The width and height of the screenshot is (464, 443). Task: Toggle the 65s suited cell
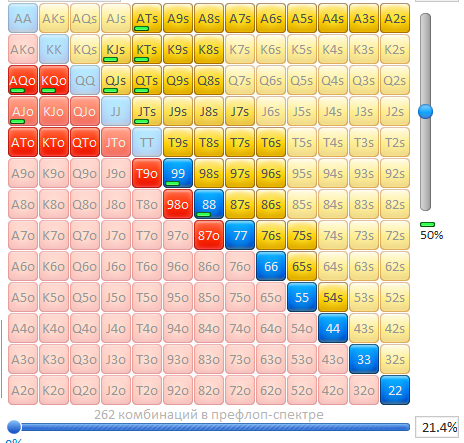click(x=302, y=266)
